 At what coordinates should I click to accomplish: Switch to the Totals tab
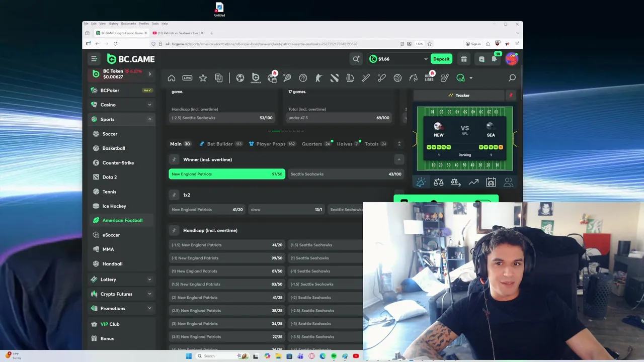[376, 144]
